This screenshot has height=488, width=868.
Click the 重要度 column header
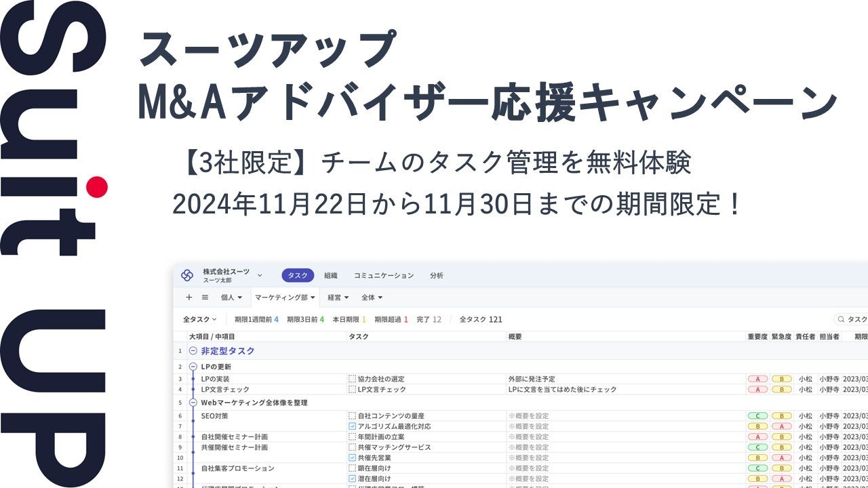(x=757, y=336)
